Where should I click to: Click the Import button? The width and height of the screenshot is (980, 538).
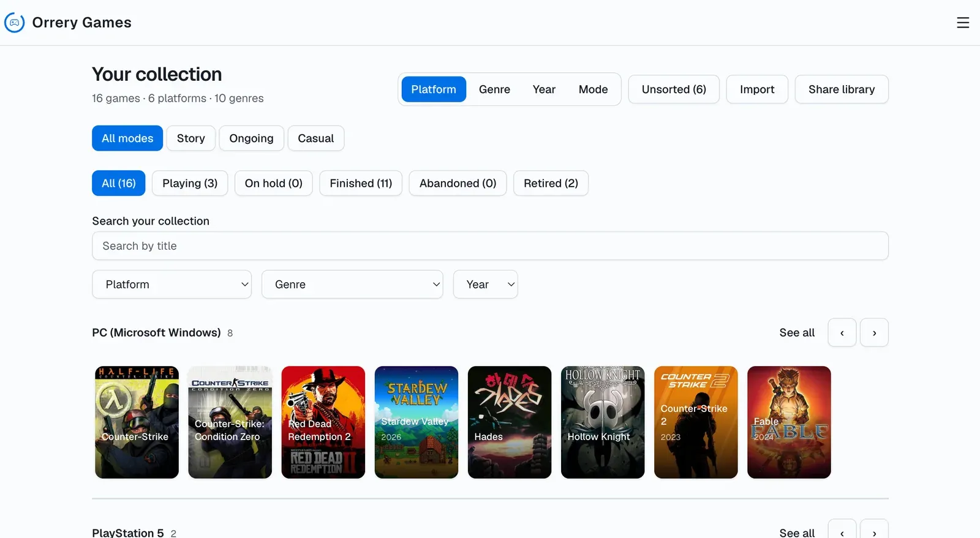click(x=757, y=89)
